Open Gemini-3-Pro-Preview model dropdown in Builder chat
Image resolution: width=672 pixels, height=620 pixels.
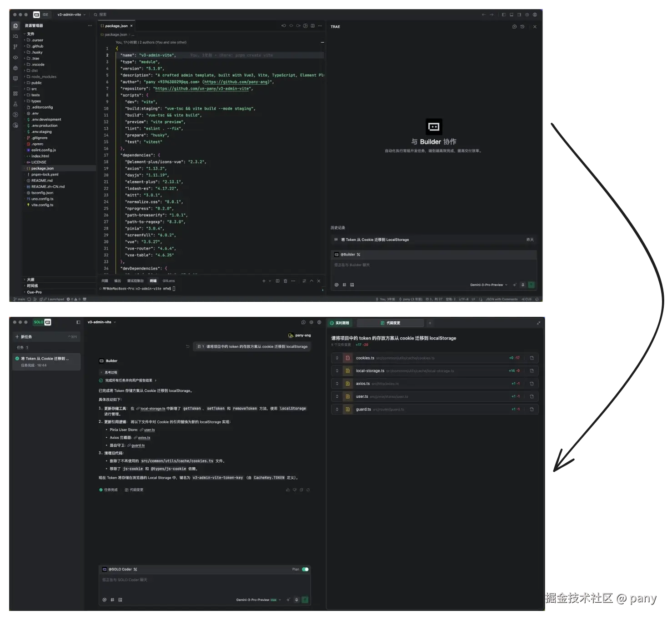(489, 285)
